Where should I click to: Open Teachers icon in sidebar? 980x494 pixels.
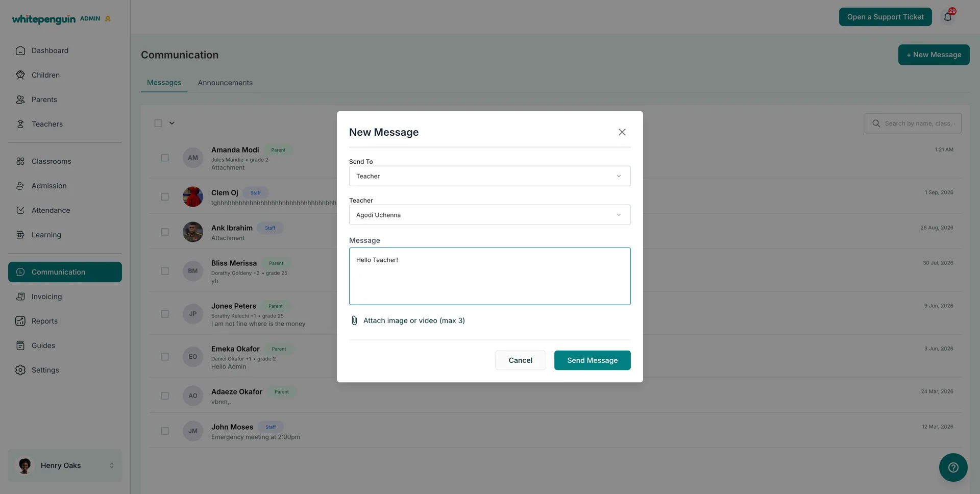(x=20, y=124)
